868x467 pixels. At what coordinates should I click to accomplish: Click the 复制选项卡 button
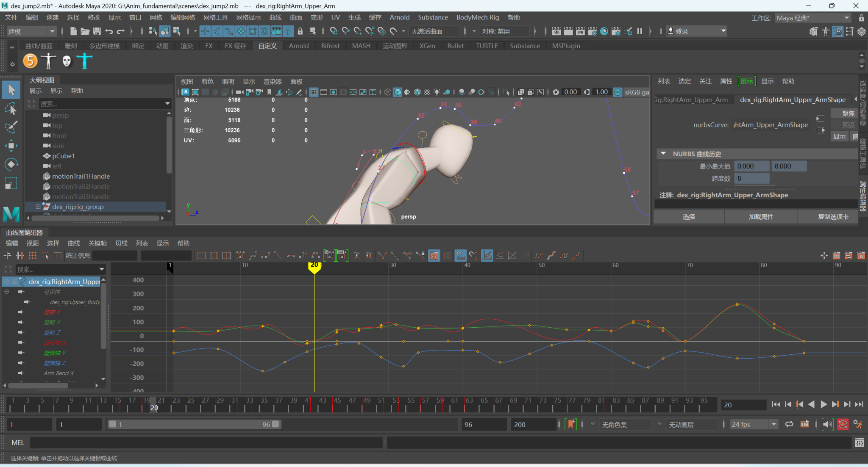833,217
